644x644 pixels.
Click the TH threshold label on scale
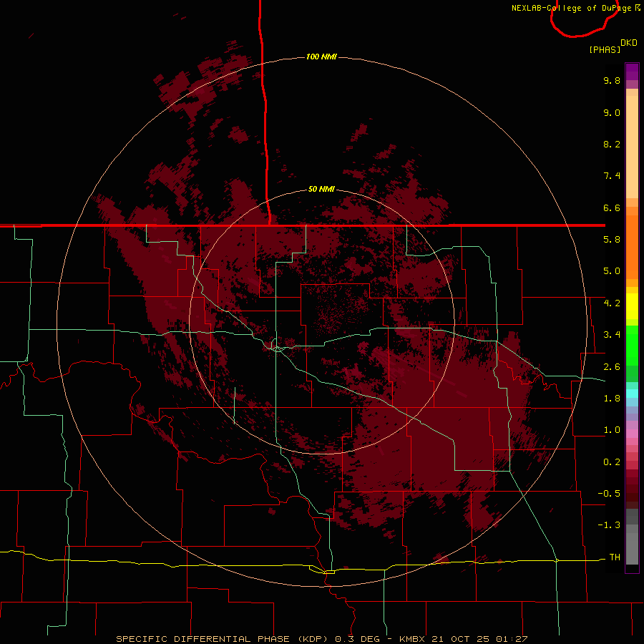615,557
